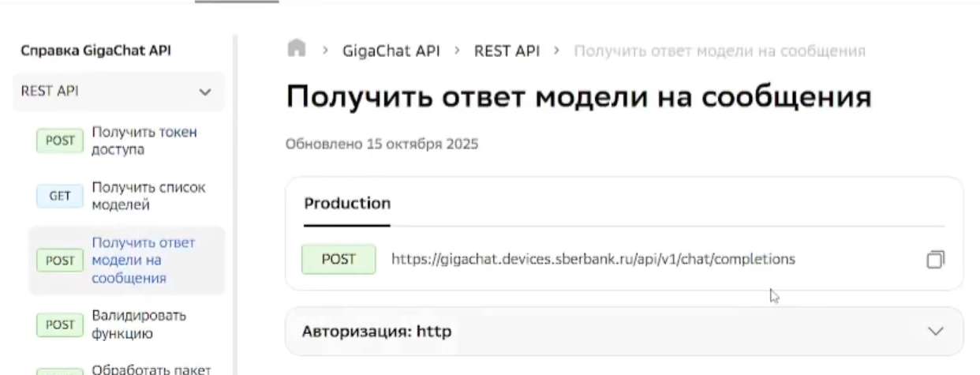This screenshot has width=980, height=375.
Task: Click the home icon in the breadcrumb
Action: (x=297, y=50)
